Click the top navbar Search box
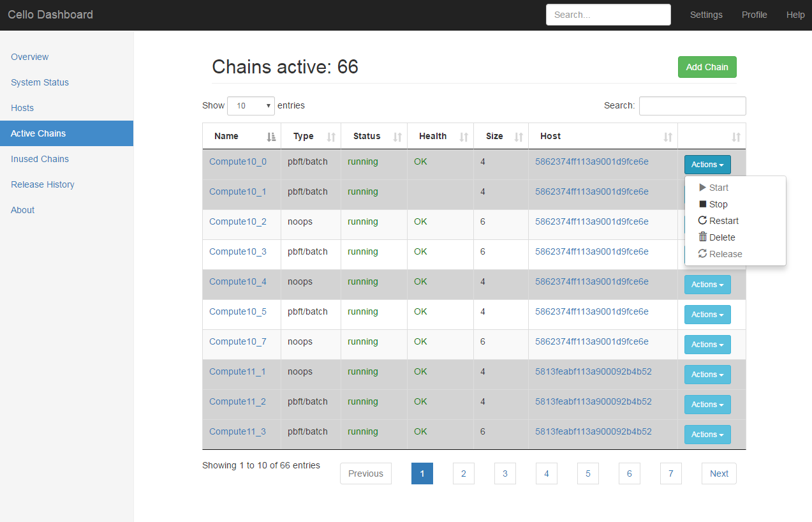Screen dimensions: 812x522 point(608,15)
